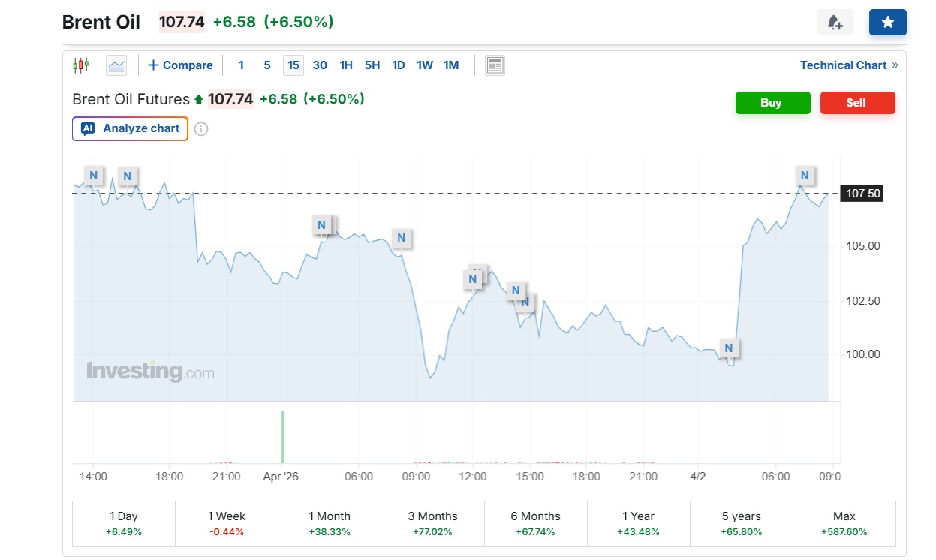Switch interval to 1D
This screenshot has height=560, width=936.
click(399, 65)
